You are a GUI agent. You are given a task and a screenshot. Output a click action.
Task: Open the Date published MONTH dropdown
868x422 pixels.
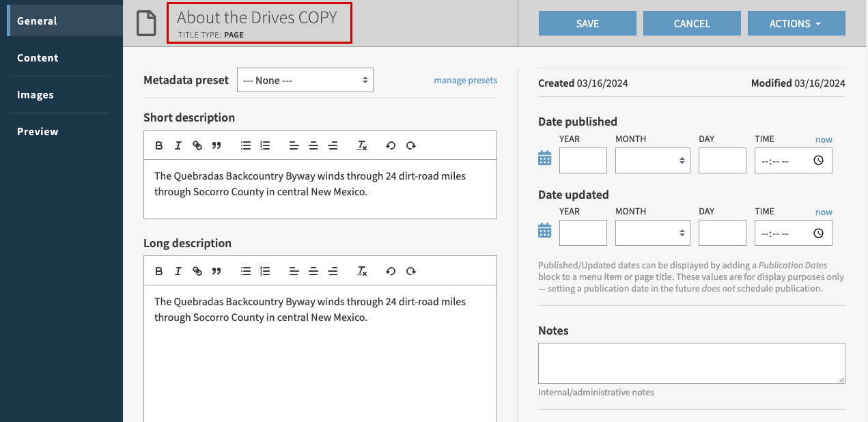click(x=652, y=160)
